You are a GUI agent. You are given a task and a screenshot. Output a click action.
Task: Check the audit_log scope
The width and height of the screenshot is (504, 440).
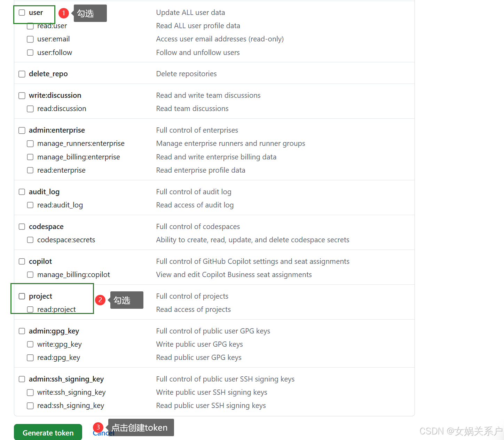22,191
